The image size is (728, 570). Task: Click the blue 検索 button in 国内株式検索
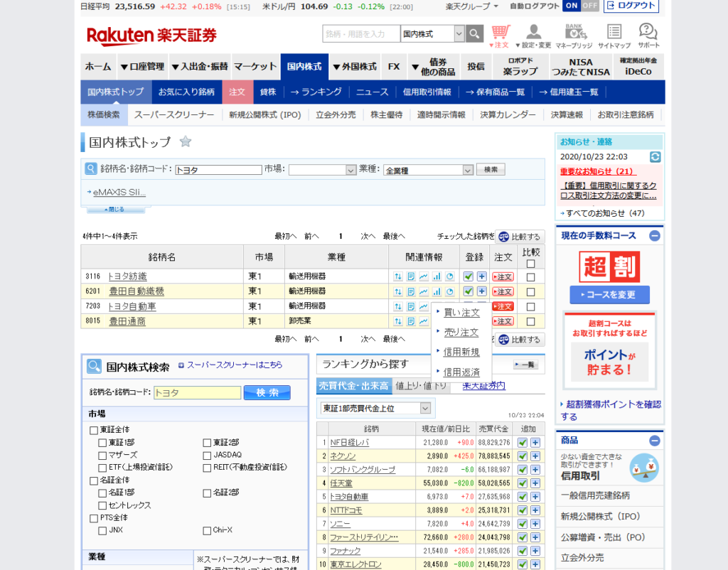[267, 393]
